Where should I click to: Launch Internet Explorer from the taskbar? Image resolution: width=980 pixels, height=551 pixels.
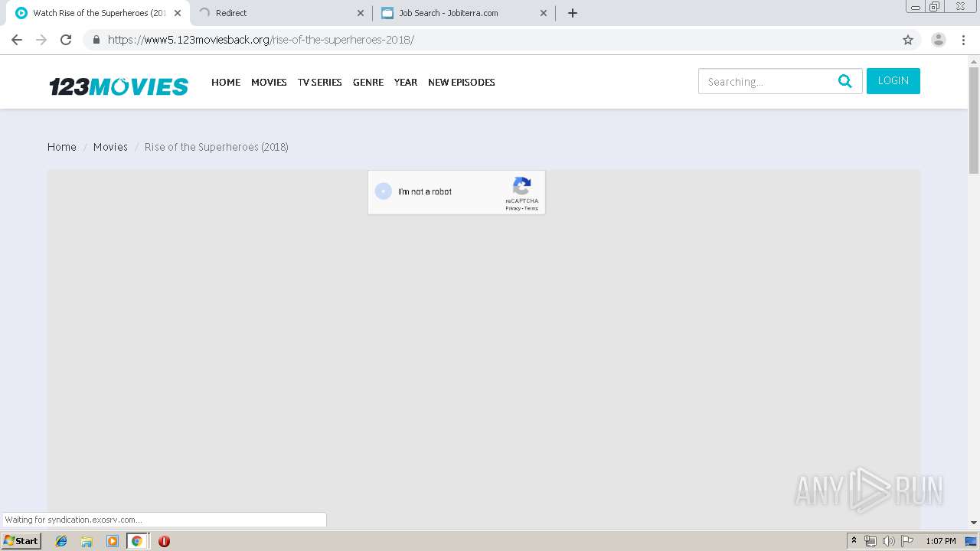(x=61, y=541)
